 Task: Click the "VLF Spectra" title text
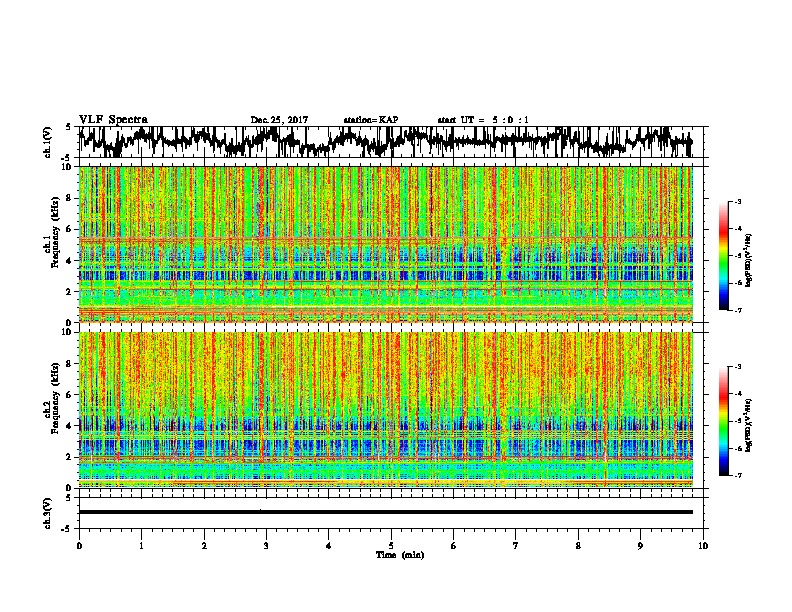tap(113, 120)
